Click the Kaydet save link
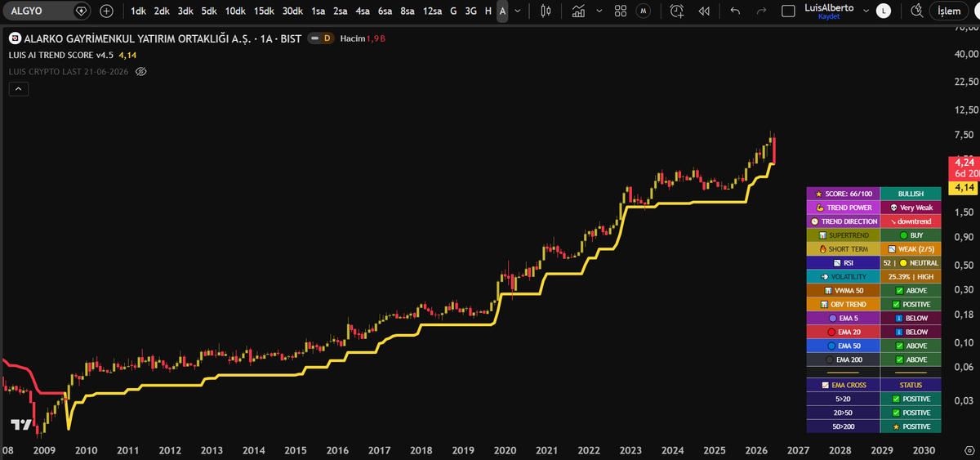This screenshot has width=980, height=460. tap(829, 16)
